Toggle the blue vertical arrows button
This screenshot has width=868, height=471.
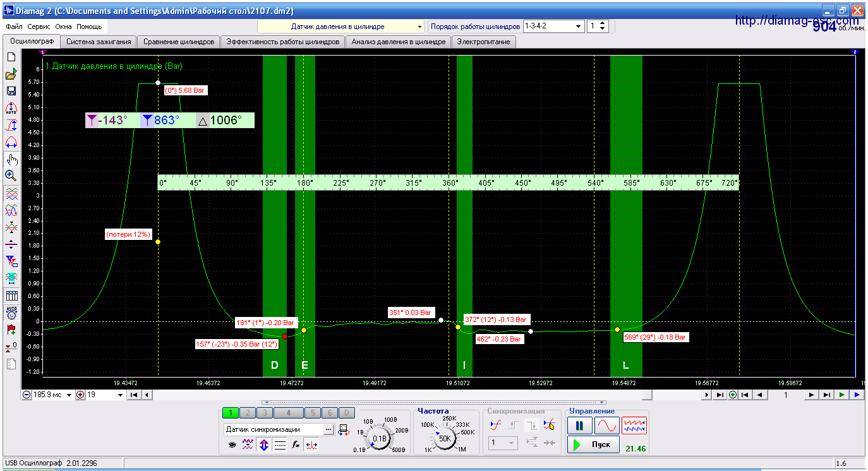pos(264,445)
